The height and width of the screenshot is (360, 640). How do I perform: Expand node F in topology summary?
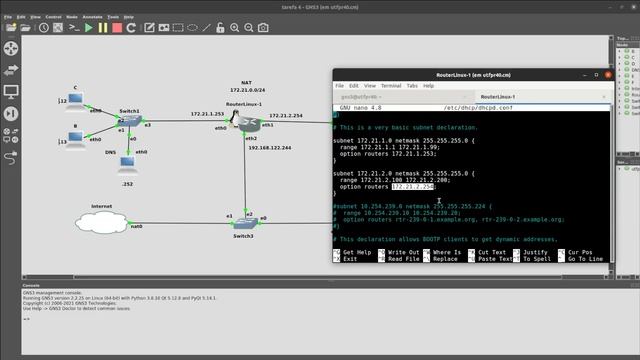[620, 82]
